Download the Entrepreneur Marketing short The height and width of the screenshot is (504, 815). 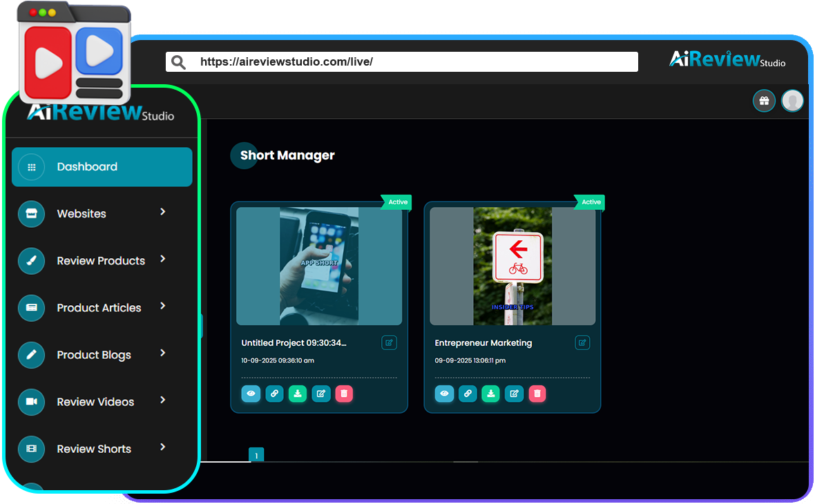coord(490,394)
